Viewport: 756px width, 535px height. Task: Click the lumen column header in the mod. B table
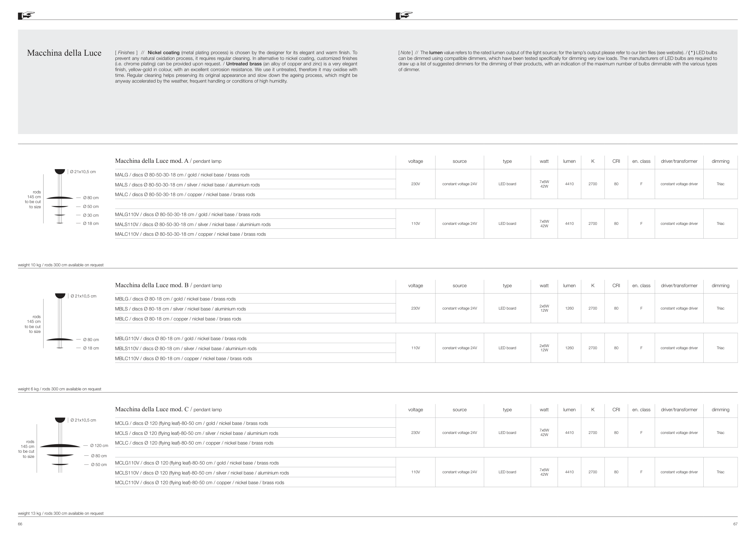point(569,286)
